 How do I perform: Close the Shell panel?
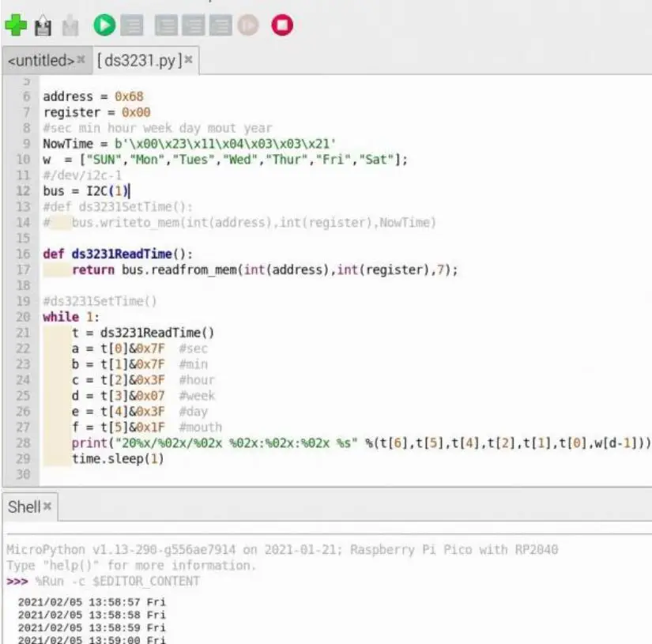click(x=47, y=507)
